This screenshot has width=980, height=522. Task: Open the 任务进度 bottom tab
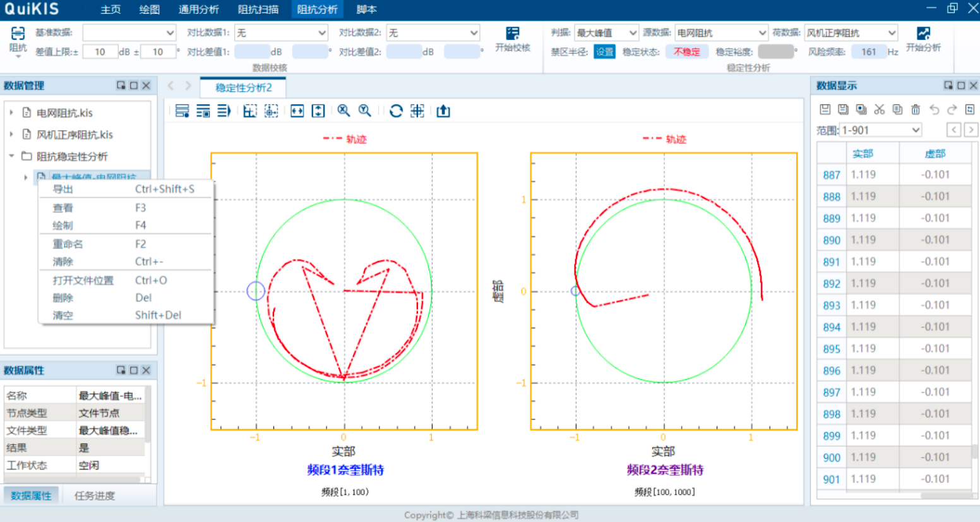click(x=95, y=495)
